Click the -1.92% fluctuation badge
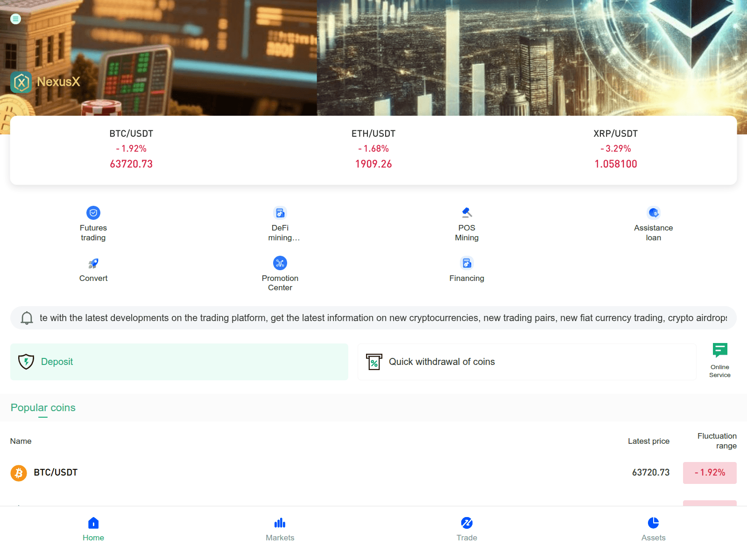Image resolution: width=747 pixels, height=560 pixels. tap(710, 473)
